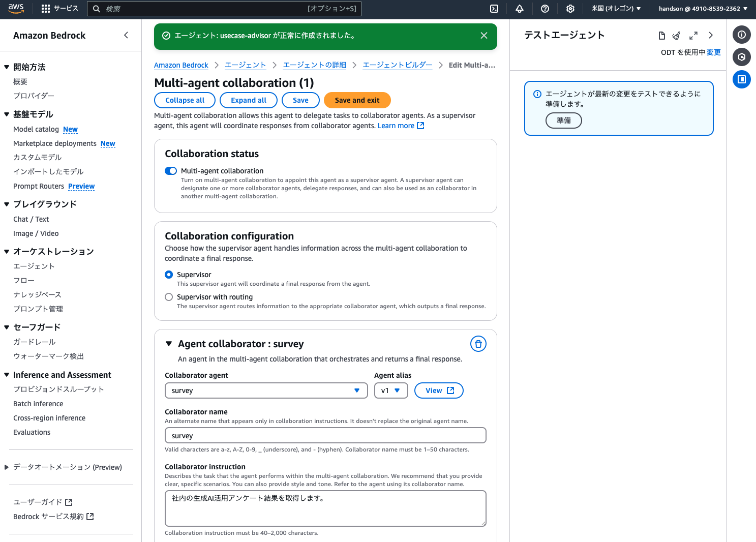Expand データオートメーション (Preview) group
This screenshot has height=542, width=756.
(x=7, y=467)
